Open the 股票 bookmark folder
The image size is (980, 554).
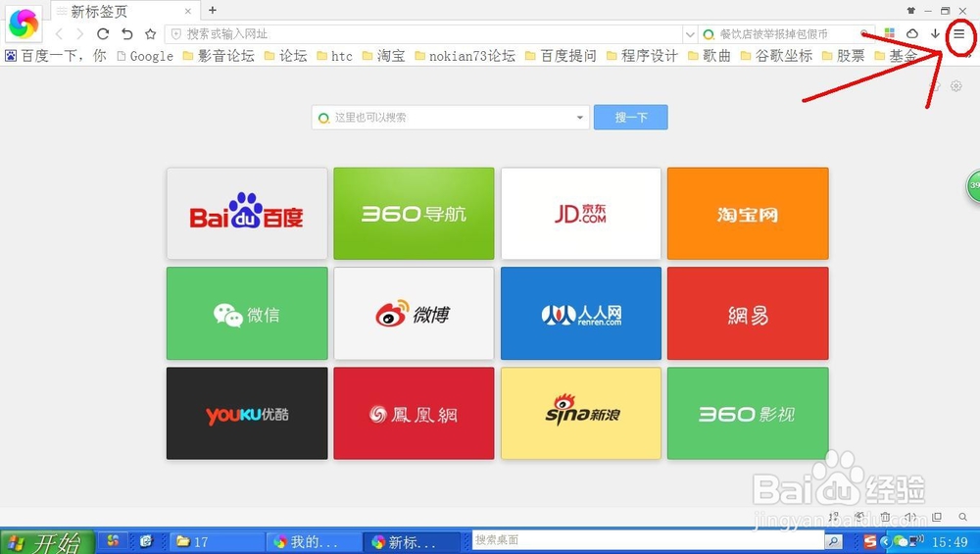pyautogui.click(x=843, y=56)
